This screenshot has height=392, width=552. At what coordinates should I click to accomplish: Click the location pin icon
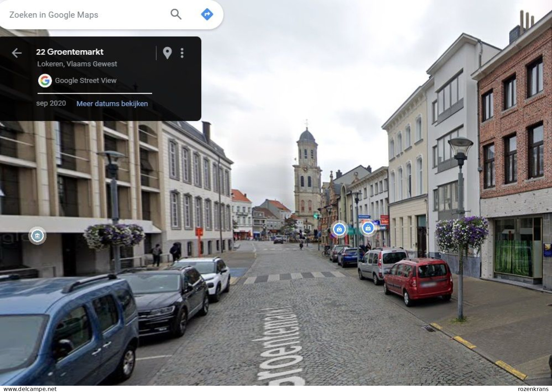pos(167,53)
